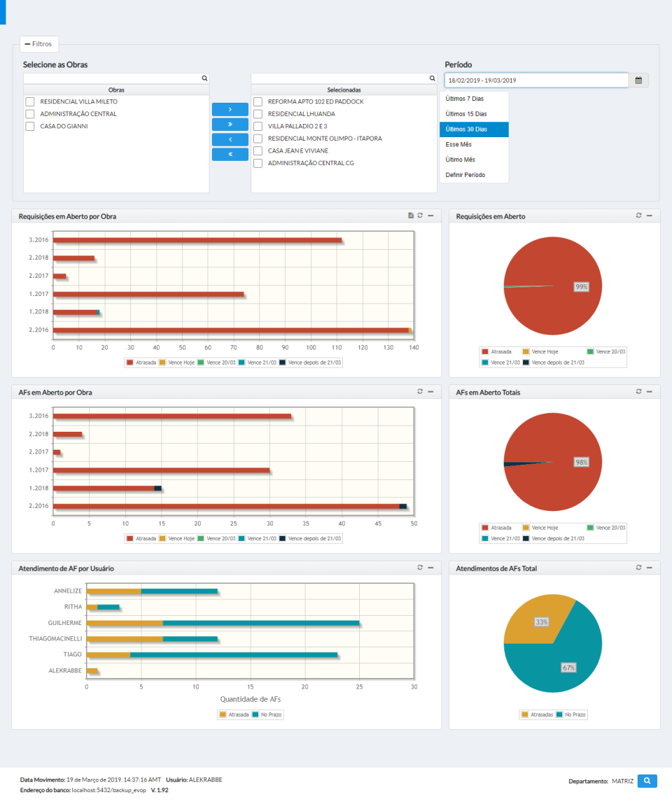This screenshot has width=672, height=802.
Task: Check the RESIDENCIAL VILLA MILETO checkbox
Action: click(29, 101)
